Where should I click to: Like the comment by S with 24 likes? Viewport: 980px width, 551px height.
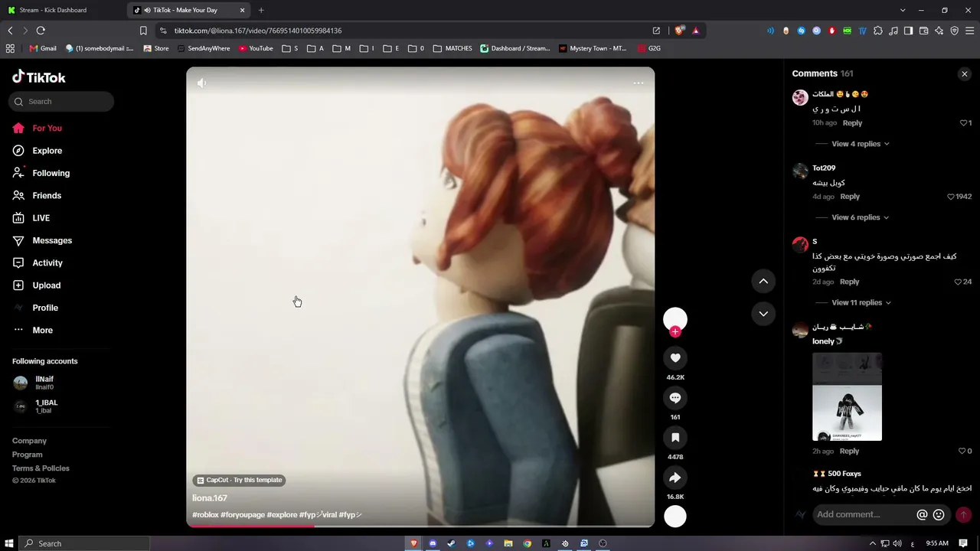958,282
